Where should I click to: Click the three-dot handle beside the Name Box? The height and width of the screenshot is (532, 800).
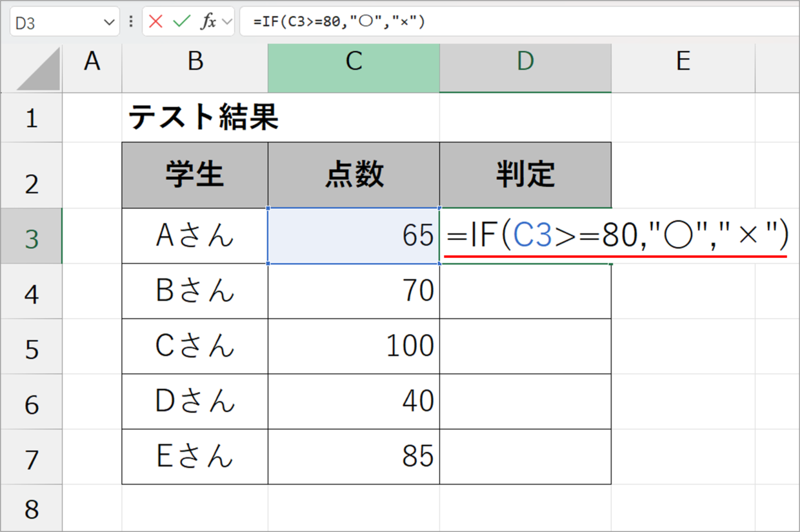click(131, 21)
